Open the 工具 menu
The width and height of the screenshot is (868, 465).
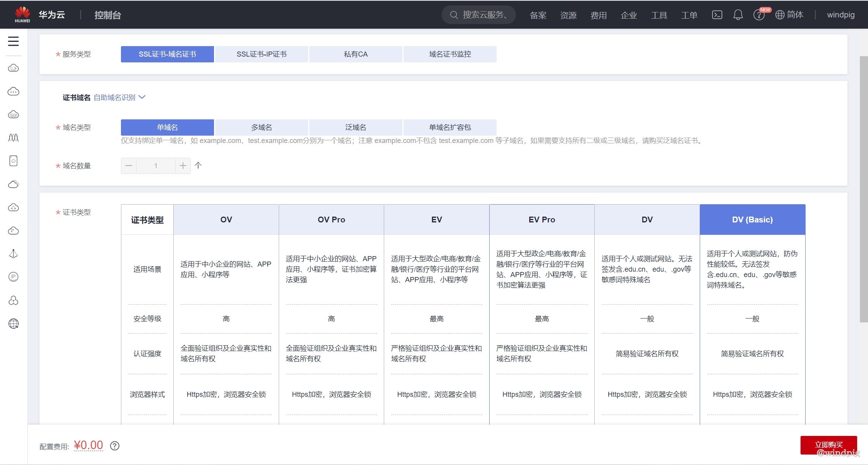coord(659,15)
